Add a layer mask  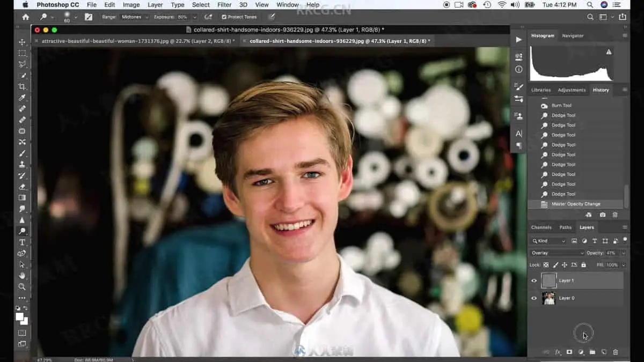coord(569,352)
